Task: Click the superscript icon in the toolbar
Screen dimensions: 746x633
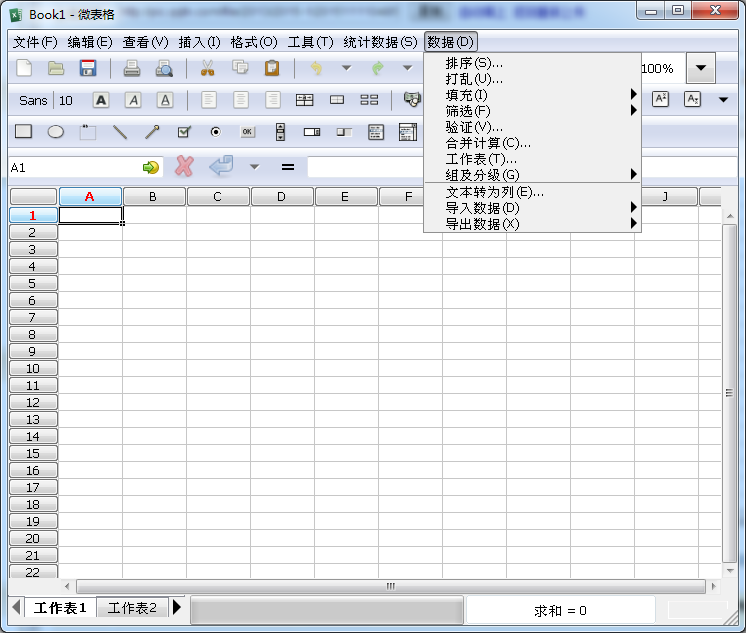Action: coord(660,99)
